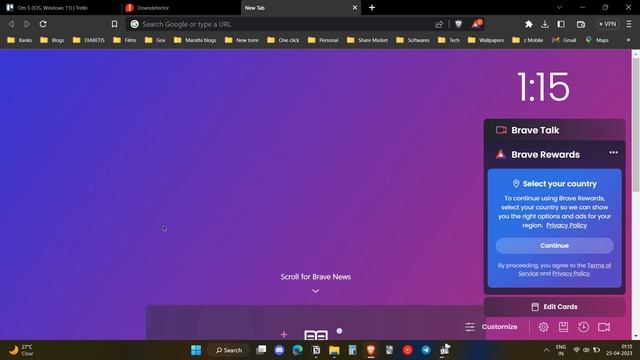Screen dimensions: 640x360
Task: Reload the page with the refresh icon
Action: click(43, 24)
